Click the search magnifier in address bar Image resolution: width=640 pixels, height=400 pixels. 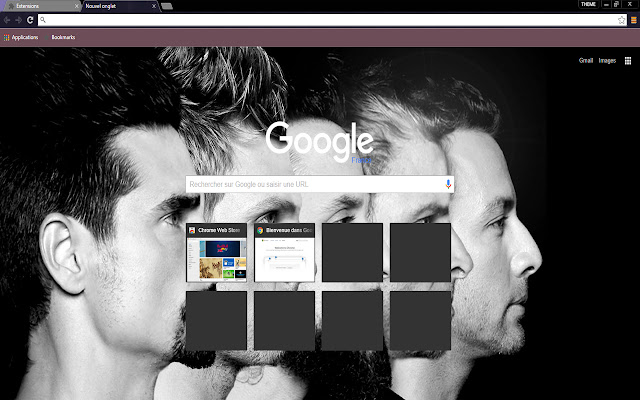[43, 20]
